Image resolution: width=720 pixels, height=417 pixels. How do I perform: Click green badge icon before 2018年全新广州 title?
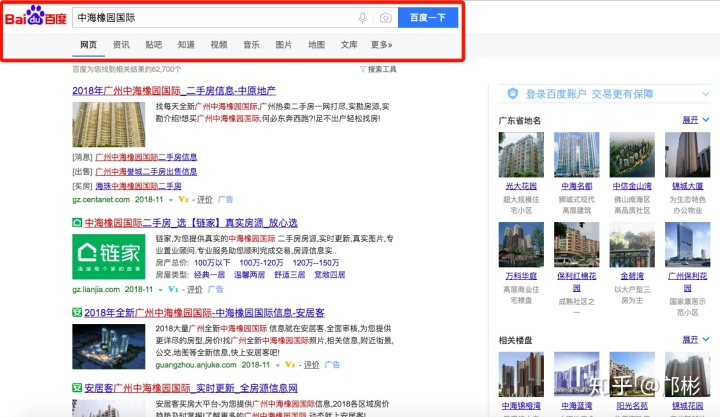(77, 313)
